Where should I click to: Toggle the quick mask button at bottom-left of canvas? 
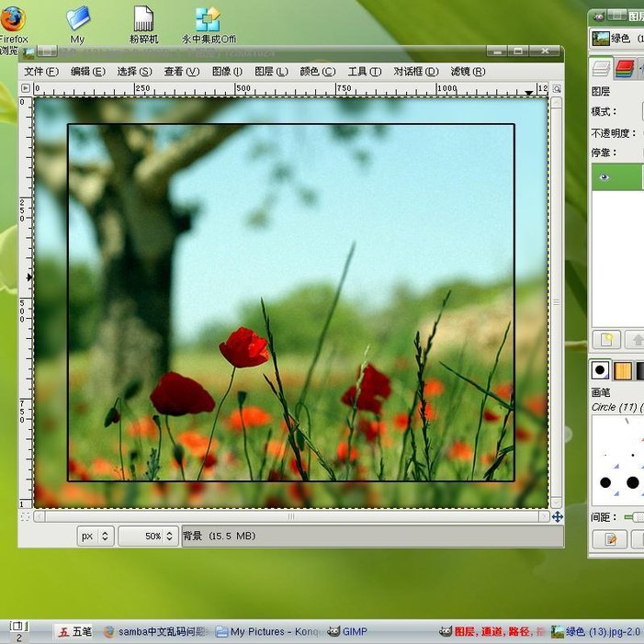tap(25, 516)
